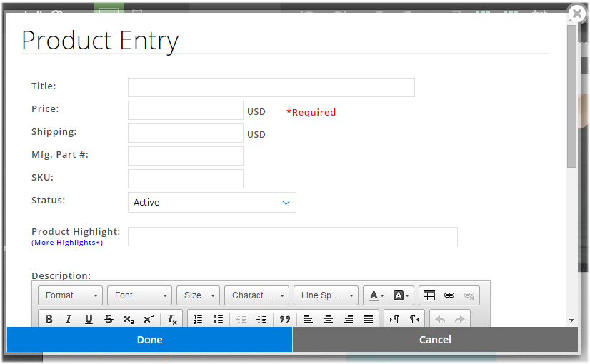Click the dialog vertical scrollbar thumb
Image resolution: width=590 pixels, height=364 pixels.
tap(572, 96)
